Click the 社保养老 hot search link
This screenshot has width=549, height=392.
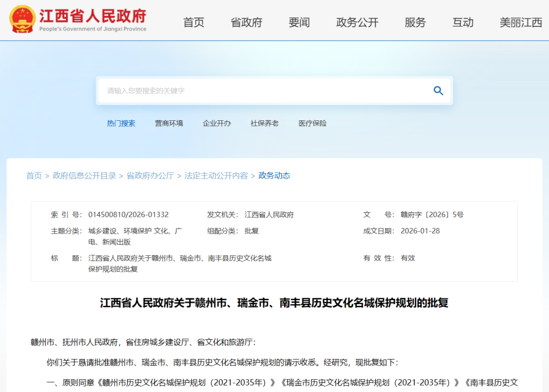point(264,123)
